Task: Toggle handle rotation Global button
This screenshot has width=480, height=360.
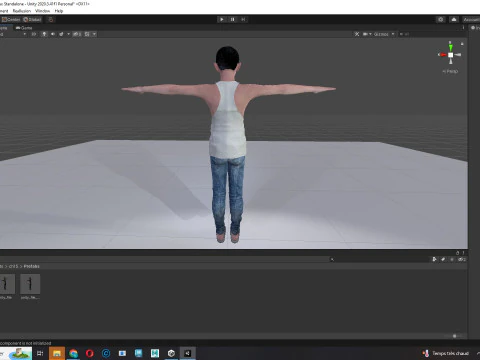Action: point(32,20)
